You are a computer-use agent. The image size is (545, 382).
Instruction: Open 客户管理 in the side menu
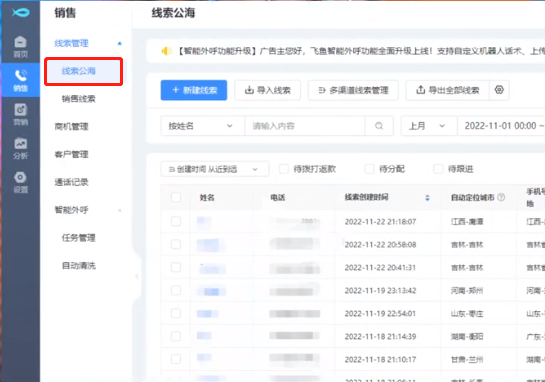(71, 154)
